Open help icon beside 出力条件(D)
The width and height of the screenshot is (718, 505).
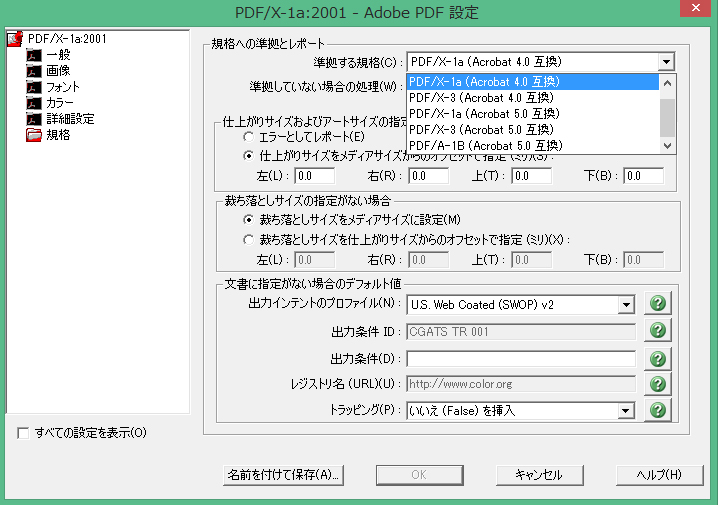(658, 358)
